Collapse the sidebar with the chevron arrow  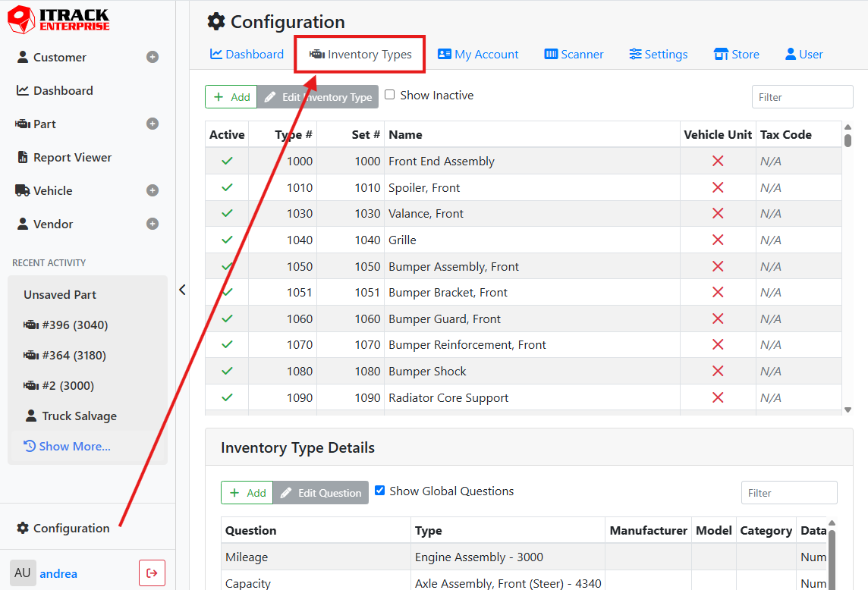182,290
